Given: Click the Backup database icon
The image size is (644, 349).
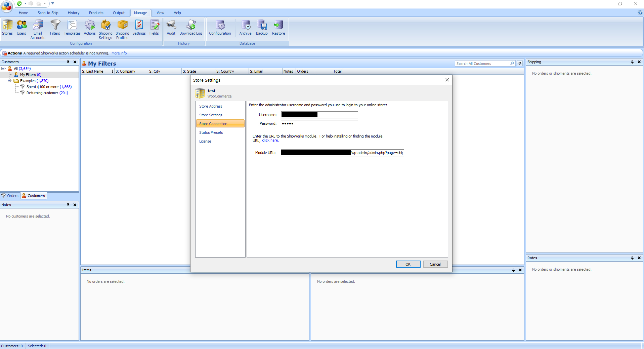Looking at the screenshot, I should 262,28.
